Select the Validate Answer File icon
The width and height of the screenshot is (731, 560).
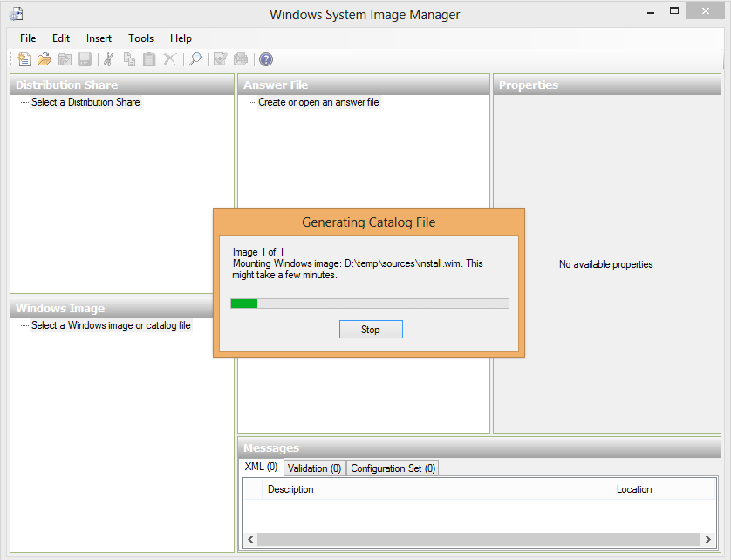(220, 59)
